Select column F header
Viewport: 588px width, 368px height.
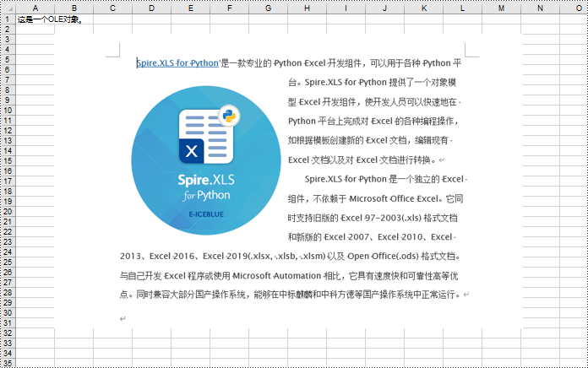(230, 8)
